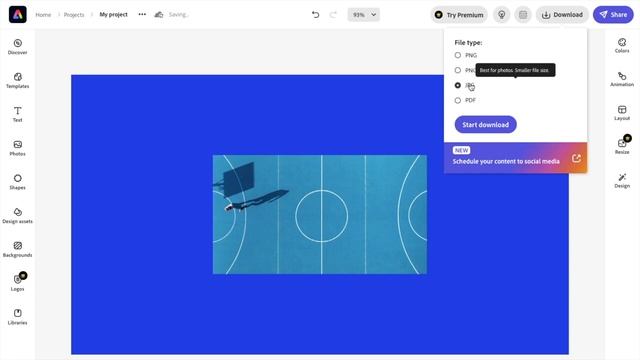Open the Libraries panel
Viewport: 640px width, 360px height.
(18, 317)
